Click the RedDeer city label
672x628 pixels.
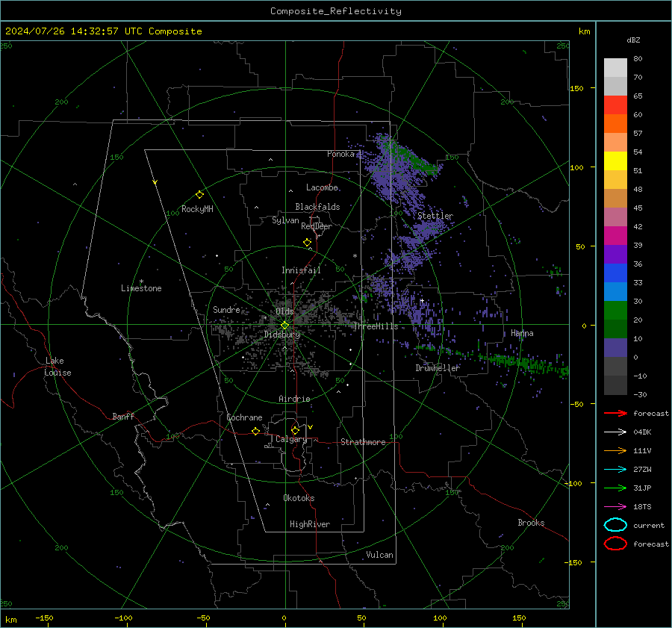tap(317, 226)
